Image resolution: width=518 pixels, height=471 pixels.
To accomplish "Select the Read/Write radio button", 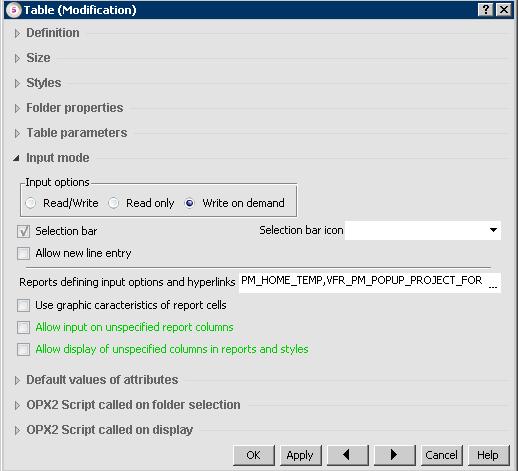I will (x=31, y=203).
